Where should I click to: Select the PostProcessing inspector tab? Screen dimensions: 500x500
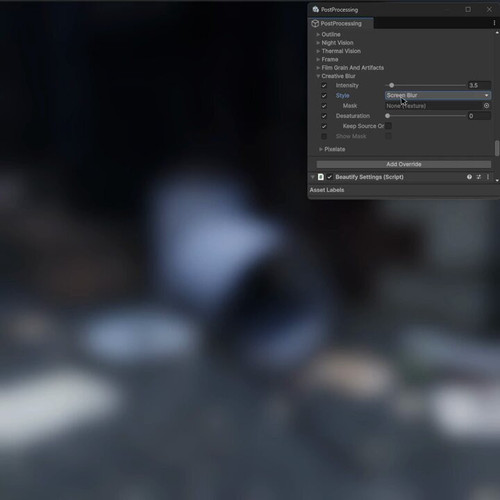[x=341, y=23]
